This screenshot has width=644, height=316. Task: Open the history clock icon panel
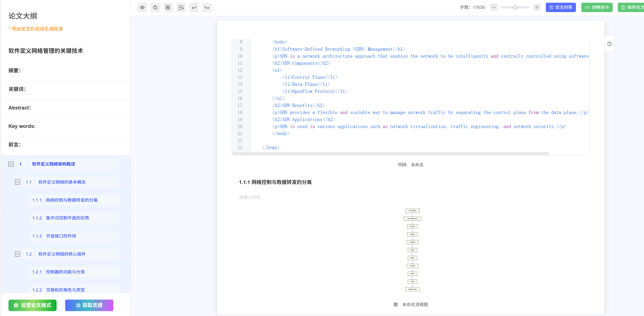pos(609,44)
